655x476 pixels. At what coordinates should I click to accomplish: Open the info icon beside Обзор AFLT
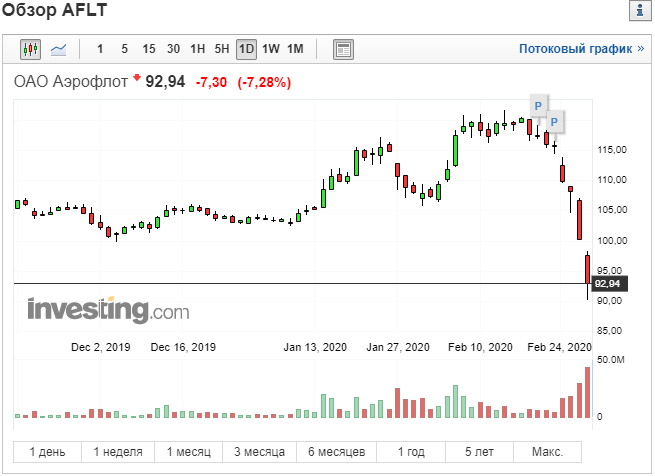click(640, 10)
